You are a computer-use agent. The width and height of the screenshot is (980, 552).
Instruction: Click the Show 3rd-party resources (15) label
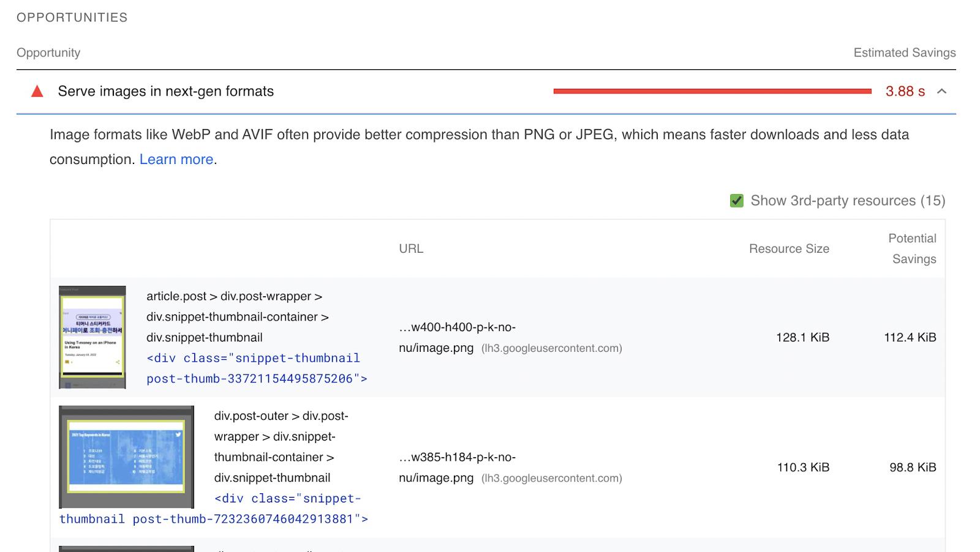click(848, 201)
